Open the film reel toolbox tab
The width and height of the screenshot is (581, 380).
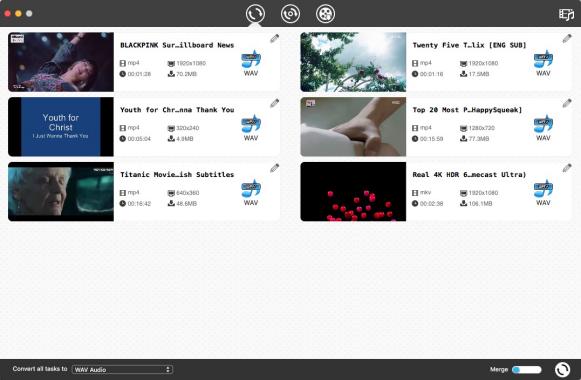[325, 14]
